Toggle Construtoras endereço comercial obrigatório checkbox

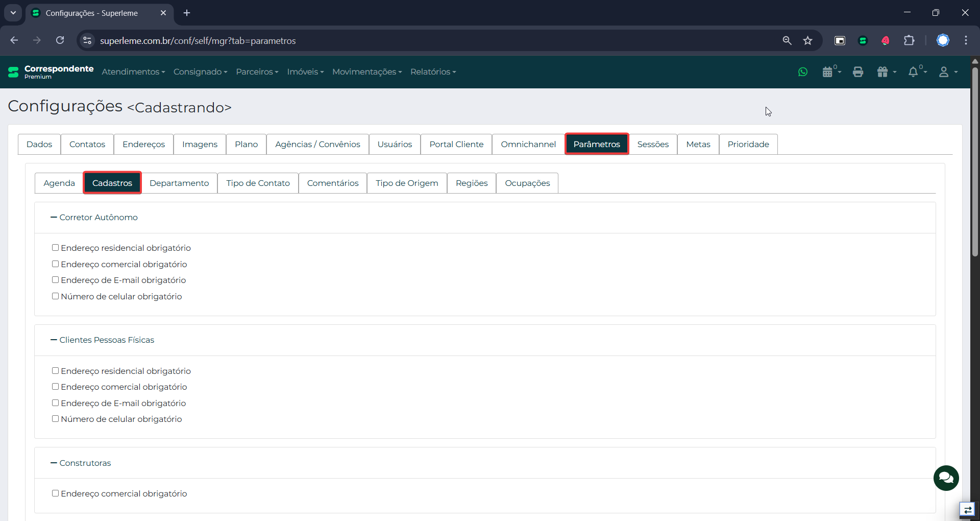coord(55,493)
